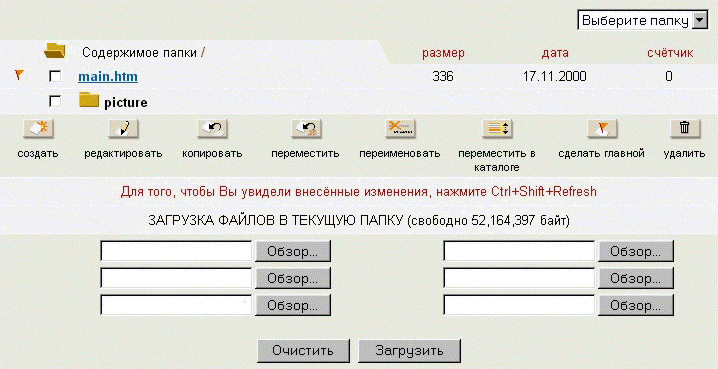Click the счётчик column header
Image resolution: width=718 pixels, height=369 pixels.
[x=670, y=53]
